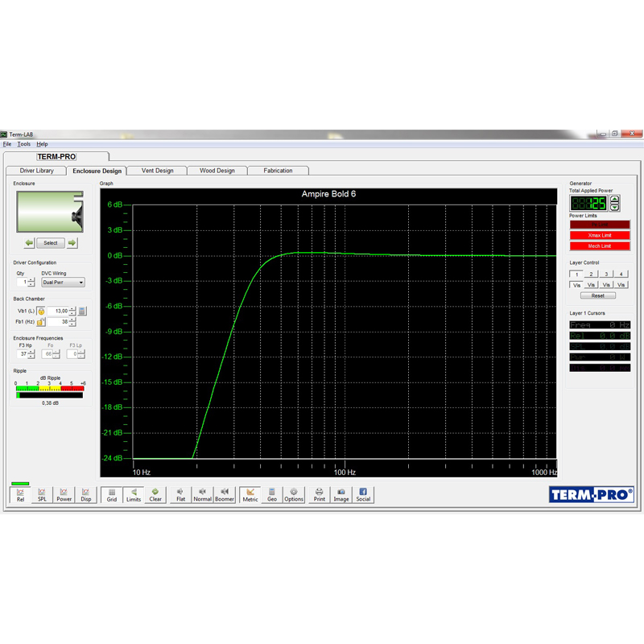Click the Clear graph icon
This screenshot has height=644, width=644.
[x=155, y=493]
